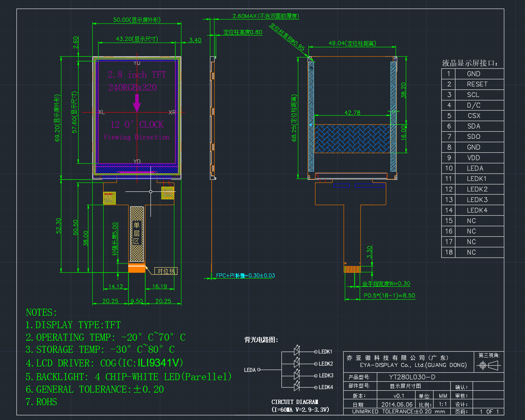Click the "2.60MAX(不含双面胶厚度)" thickness label
Screen dimensions: 525x420
(x=266, y=16)
